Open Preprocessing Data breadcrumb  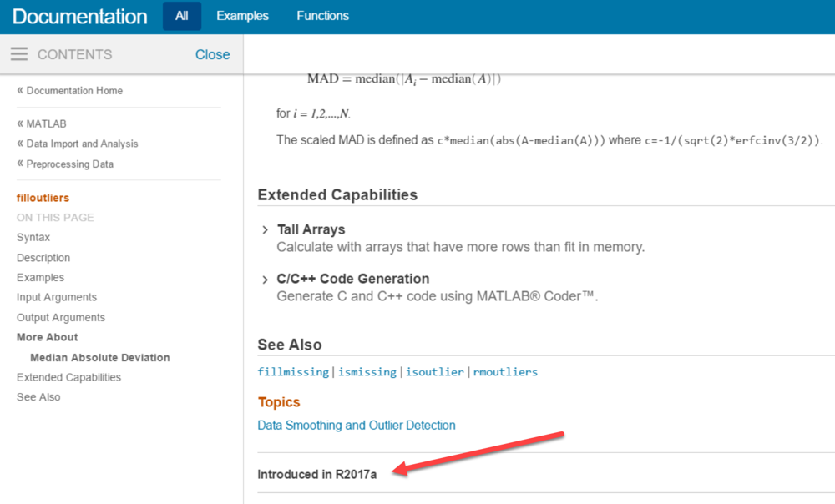pyautogui.click(x=69, y=164)
